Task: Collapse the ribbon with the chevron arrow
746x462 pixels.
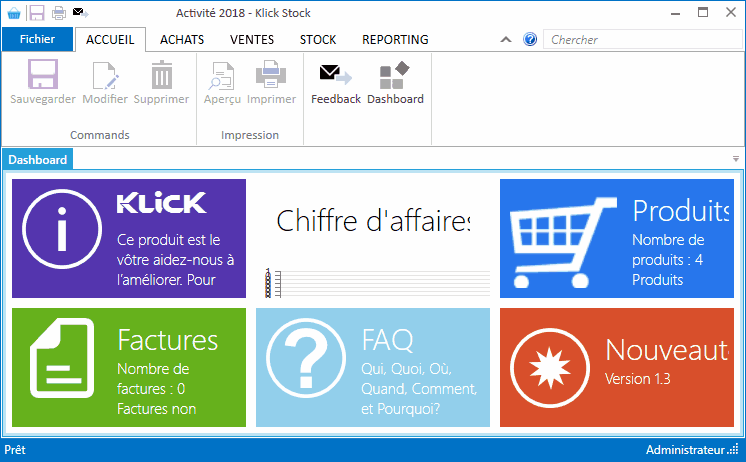Action: [508, 40]
